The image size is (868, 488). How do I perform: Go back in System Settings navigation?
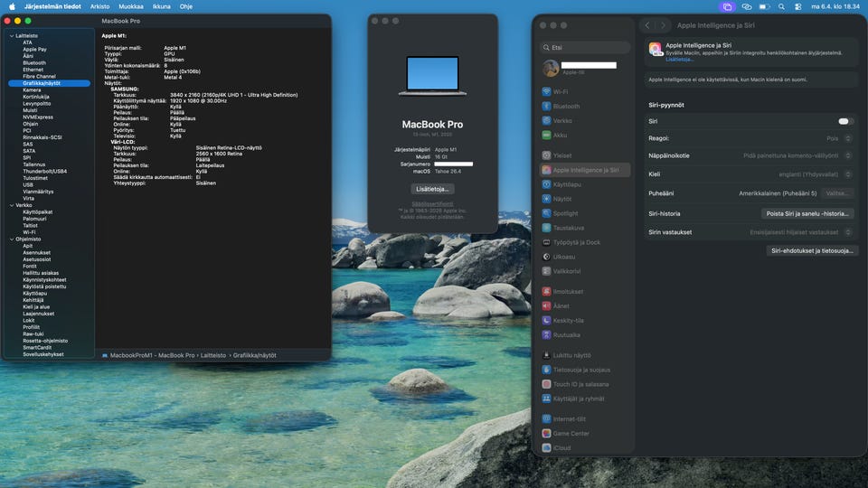point(647,25)
